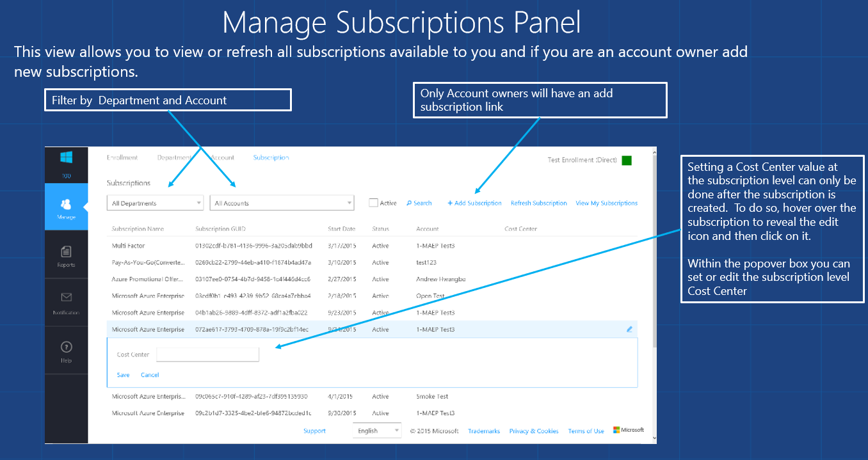Click the account name test123
This screenshot has width=868, height=460.
point(426,262)
